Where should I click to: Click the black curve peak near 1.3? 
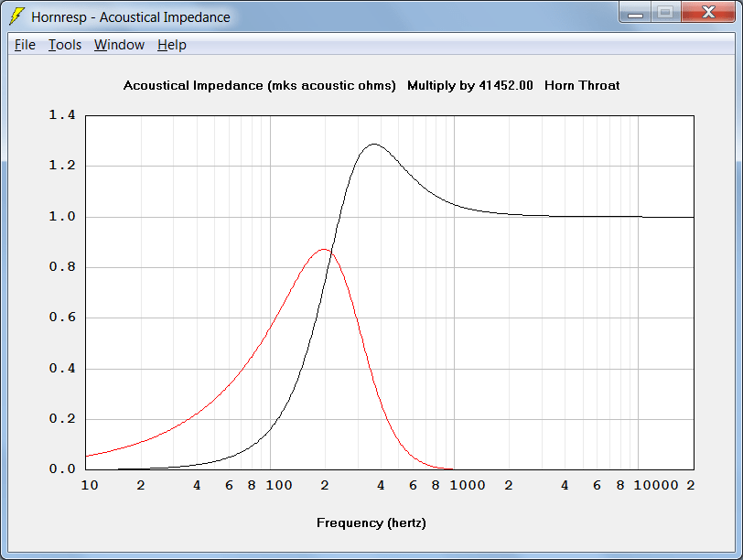(374, 144)
